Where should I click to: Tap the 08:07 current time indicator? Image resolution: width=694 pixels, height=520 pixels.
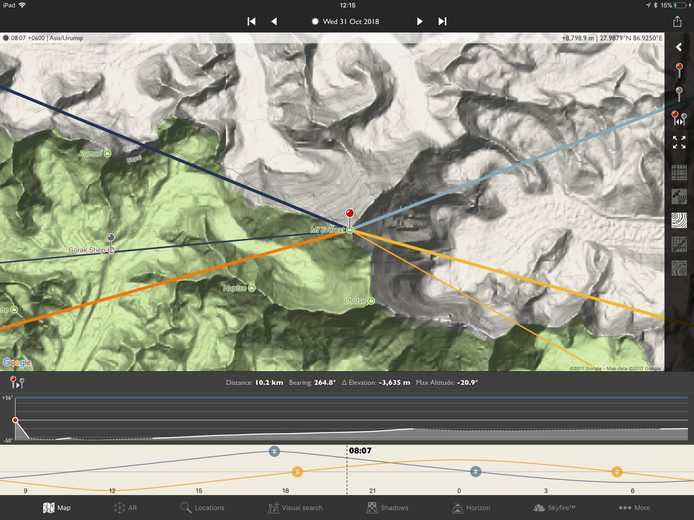tap(360, 451)
